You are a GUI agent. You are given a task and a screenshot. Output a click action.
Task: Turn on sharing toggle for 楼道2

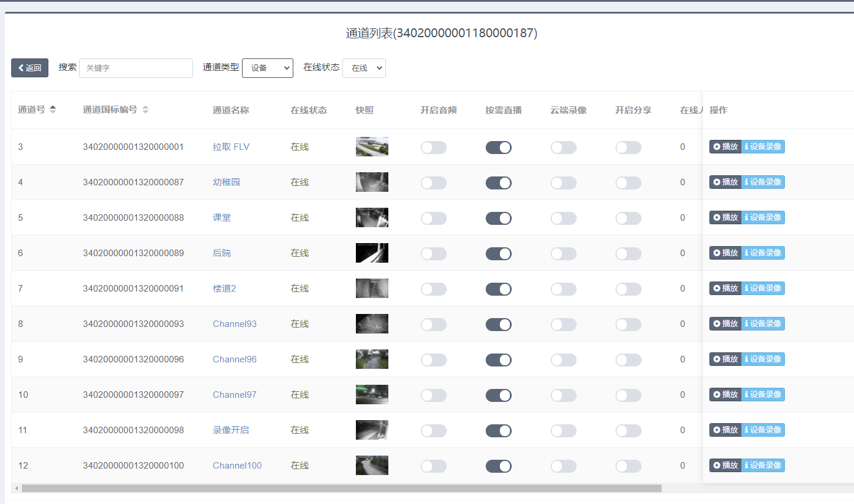(x=628, y=289)
